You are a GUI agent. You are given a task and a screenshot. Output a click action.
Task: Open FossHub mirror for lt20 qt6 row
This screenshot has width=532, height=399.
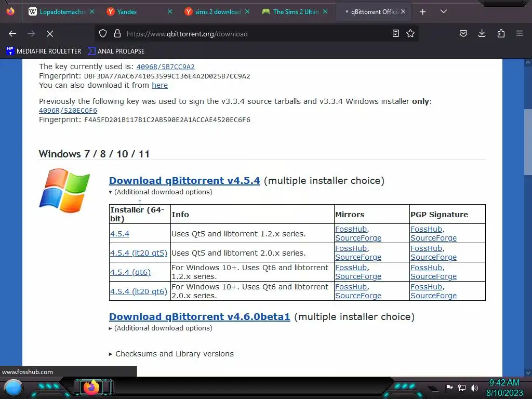click(351, 287)
